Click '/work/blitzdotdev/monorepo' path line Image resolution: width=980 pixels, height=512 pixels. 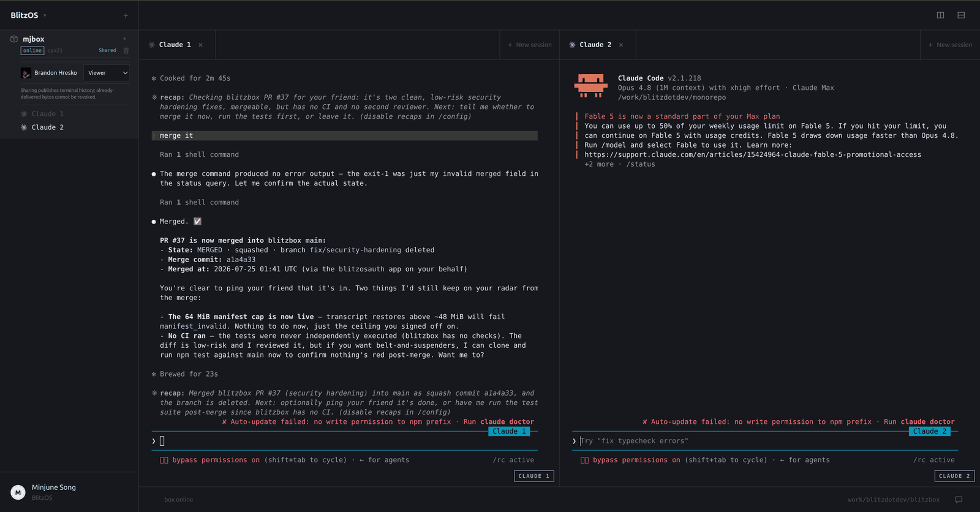click(x=672, y=97)
